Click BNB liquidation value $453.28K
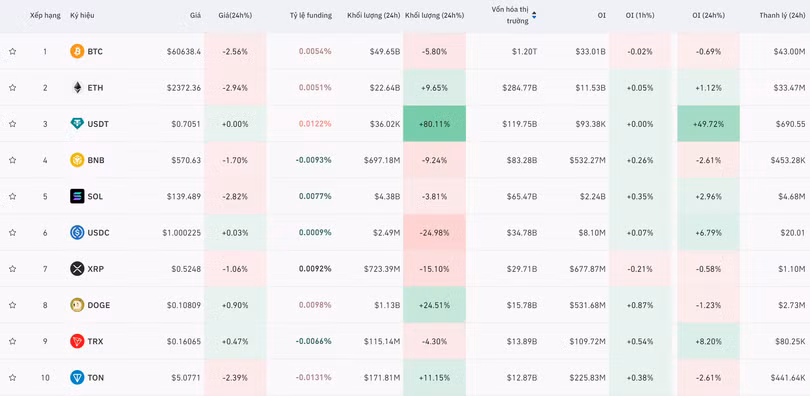Viewport: 810px width, 396px height. click(x=787, y=160)
